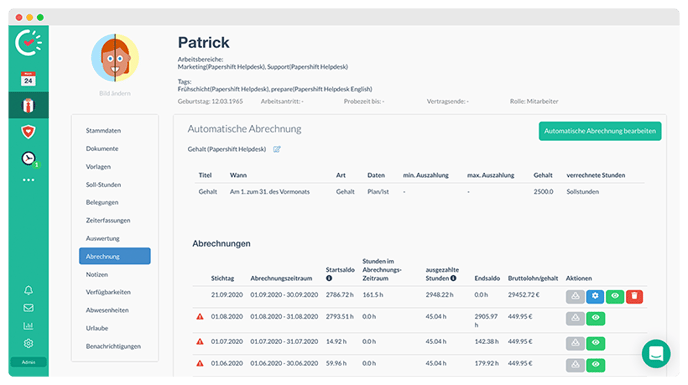Click the Bild ändern link under the avatar
This screenshot has height=385, width=688.
[x=115, y=93]
